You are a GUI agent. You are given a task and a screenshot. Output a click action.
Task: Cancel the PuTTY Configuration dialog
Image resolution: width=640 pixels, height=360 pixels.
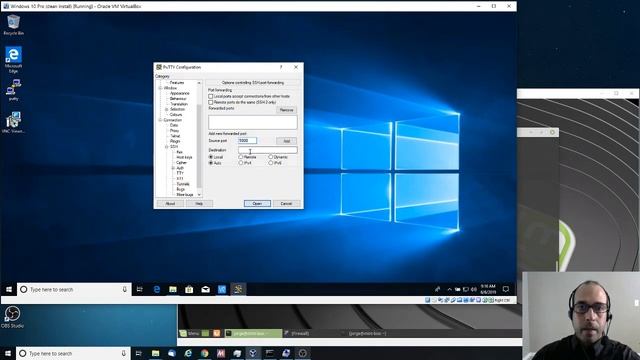coord(286,203)
